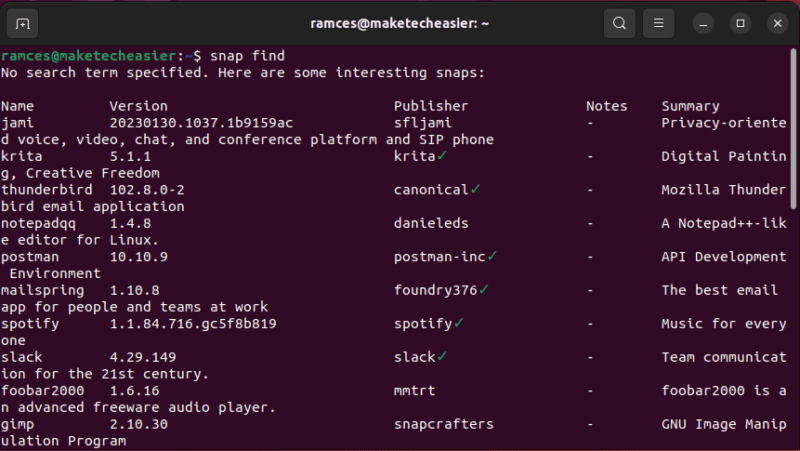Image resolution: width=800 pixels, height=451 pixels.
Task: Click the Version column header
Action: point(138,106)
